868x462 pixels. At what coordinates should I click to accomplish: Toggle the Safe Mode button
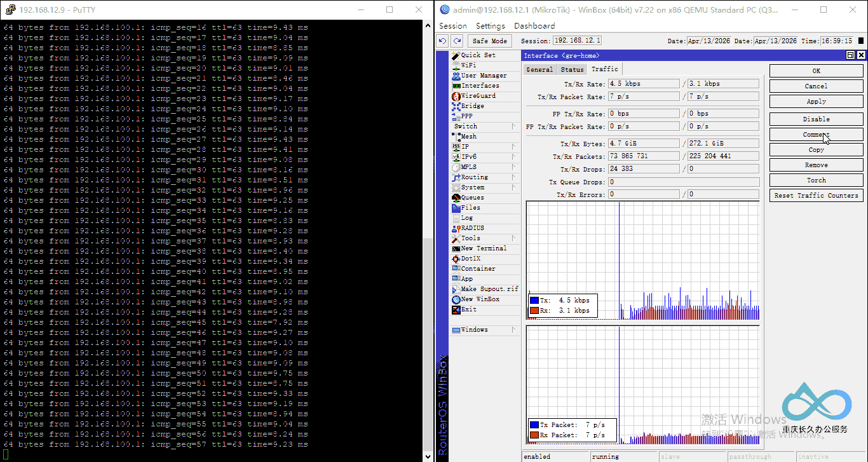point(489,41)
